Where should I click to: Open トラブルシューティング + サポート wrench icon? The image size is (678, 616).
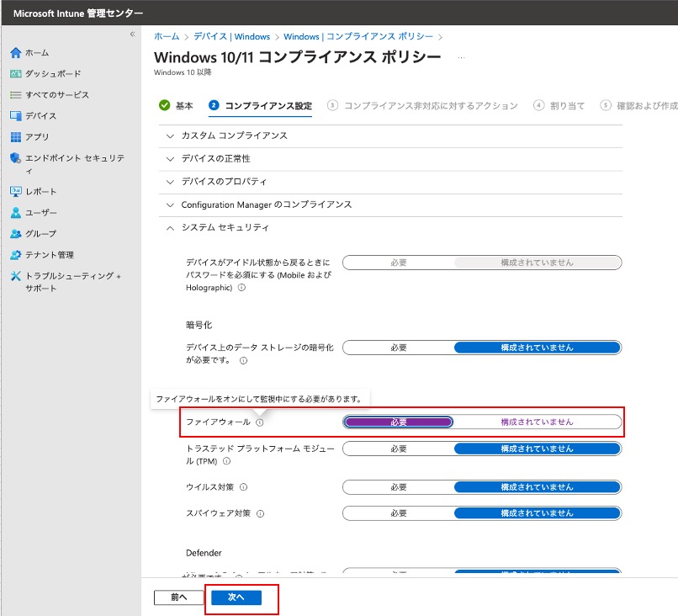[16, 276]
